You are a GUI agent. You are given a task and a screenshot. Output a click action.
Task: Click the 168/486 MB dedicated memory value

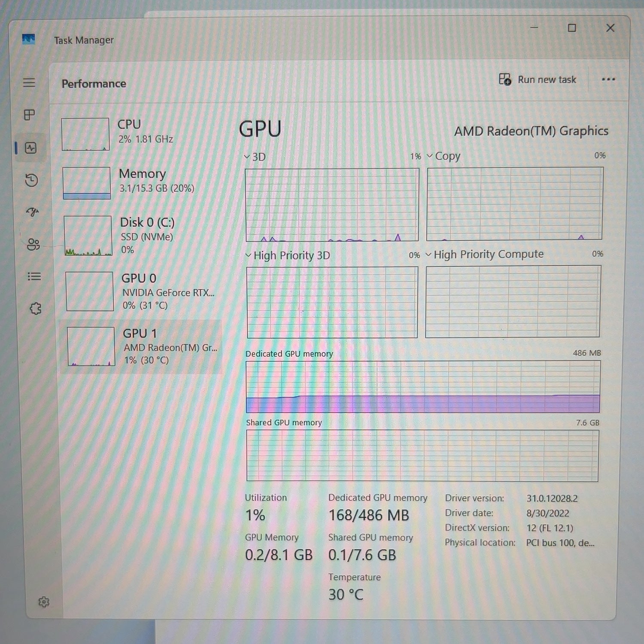pos(369,515)
